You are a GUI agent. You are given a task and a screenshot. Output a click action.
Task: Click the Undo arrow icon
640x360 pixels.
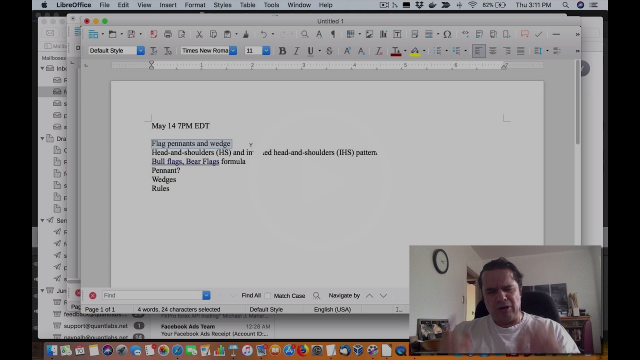(264, 34)
